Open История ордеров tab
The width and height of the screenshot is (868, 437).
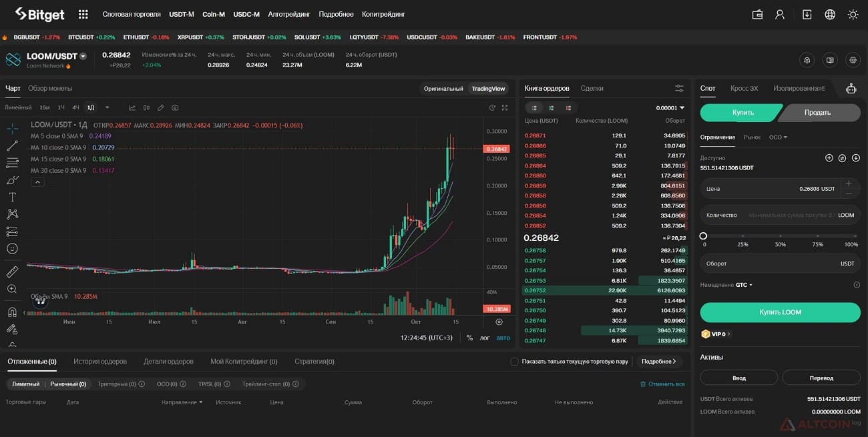point(99,362)
